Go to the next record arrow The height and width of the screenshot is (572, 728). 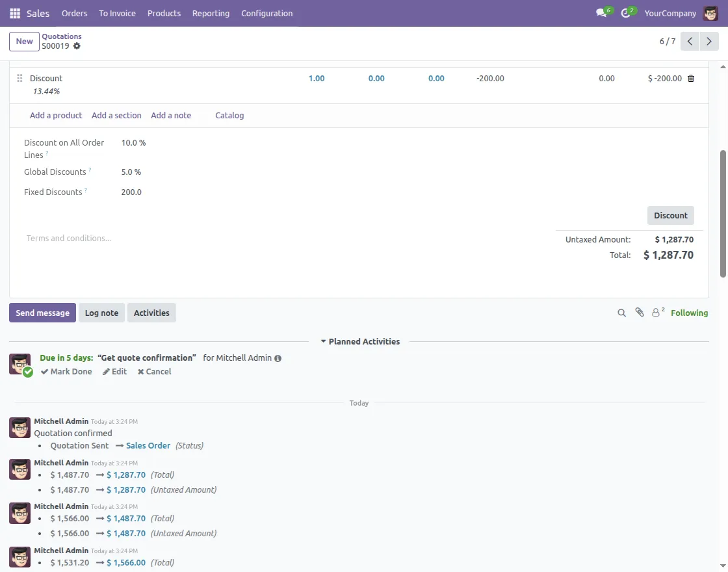[710, 42]
